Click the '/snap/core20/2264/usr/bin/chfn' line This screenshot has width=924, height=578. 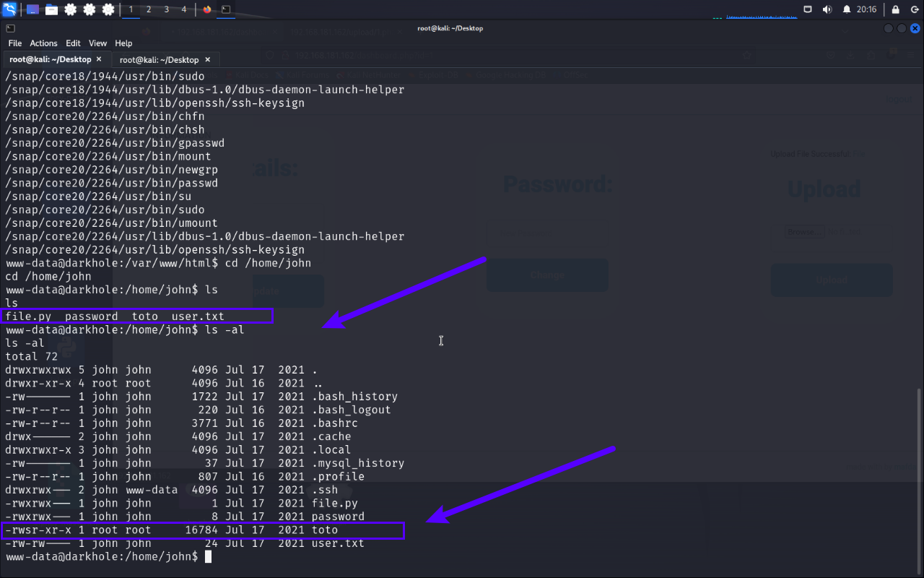tap(105, 116)
